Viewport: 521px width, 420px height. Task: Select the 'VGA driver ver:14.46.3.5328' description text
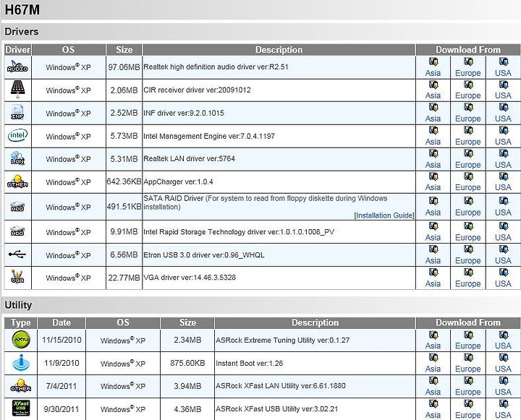point(190,278)
